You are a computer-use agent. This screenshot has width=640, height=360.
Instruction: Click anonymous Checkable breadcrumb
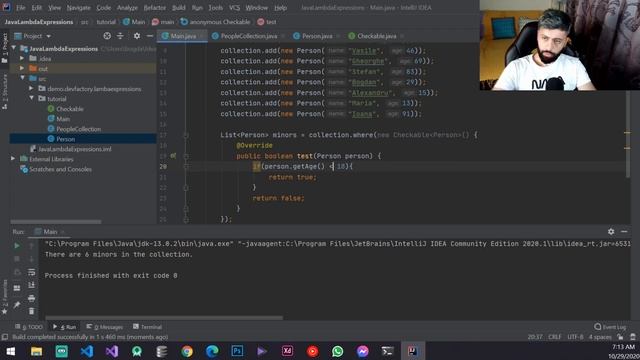coord(216,22)
